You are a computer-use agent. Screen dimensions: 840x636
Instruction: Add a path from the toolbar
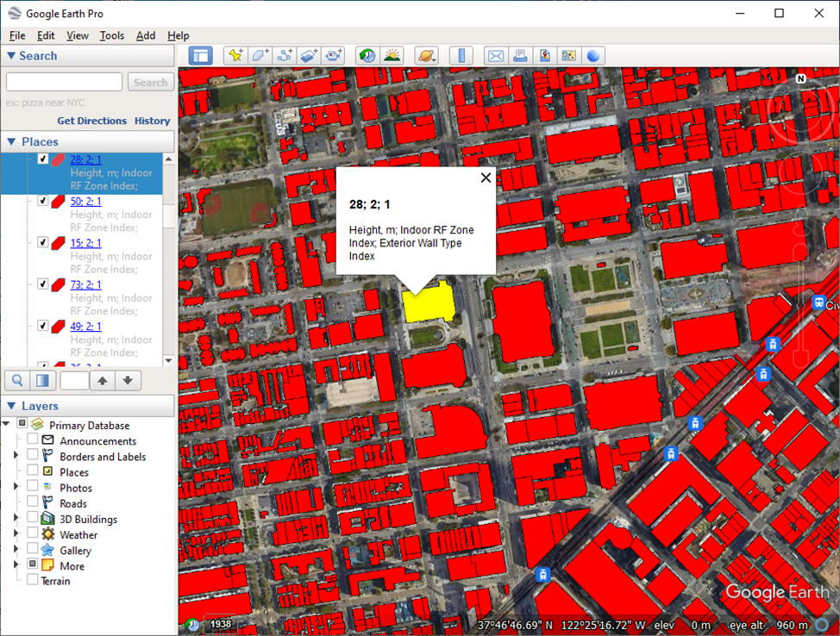285,56
